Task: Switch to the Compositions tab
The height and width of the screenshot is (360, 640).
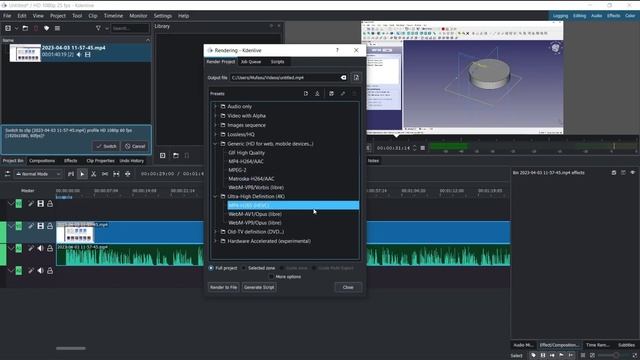Action: [x=42, y=161]
